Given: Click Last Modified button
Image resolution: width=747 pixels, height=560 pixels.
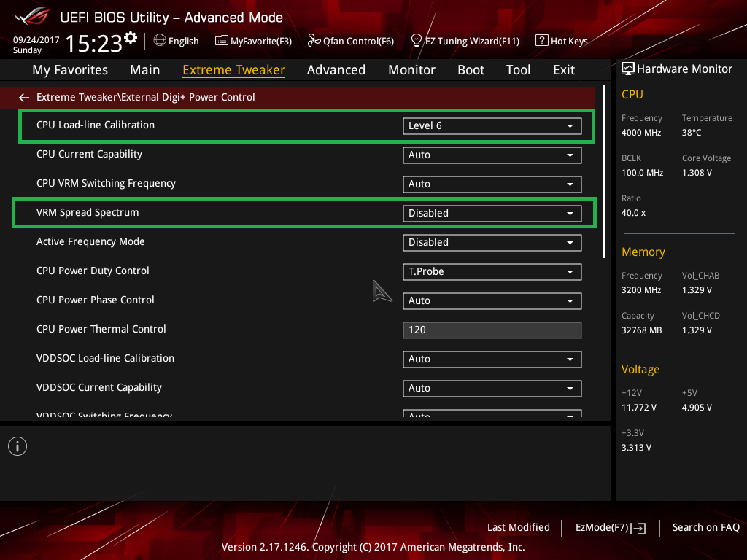Looking at the screenshot, I should [519, 527].
